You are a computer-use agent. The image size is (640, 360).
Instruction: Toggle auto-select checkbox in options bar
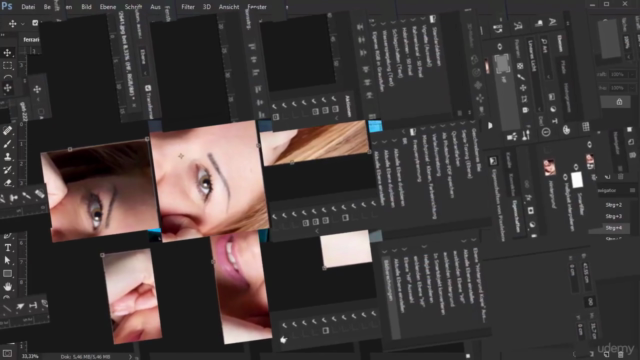35,23
